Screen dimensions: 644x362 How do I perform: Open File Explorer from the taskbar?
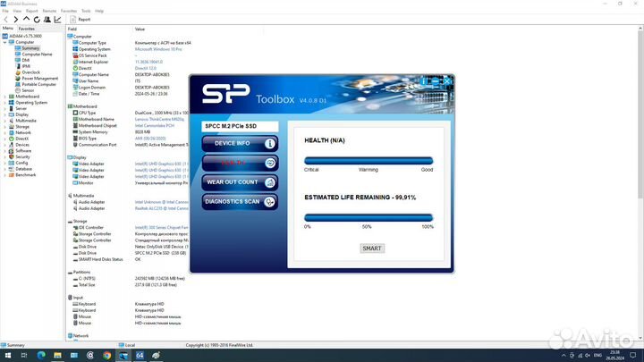click(x=57, y=356)
